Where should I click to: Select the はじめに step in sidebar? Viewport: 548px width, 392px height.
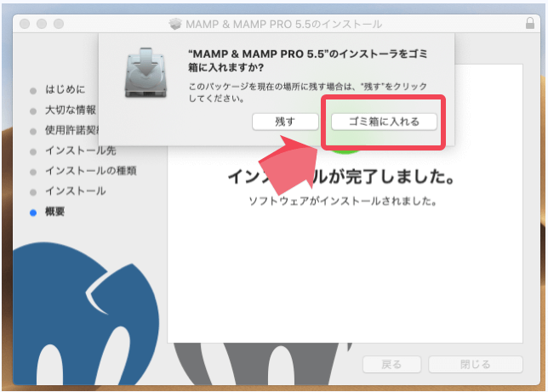[x=65, y=89]
